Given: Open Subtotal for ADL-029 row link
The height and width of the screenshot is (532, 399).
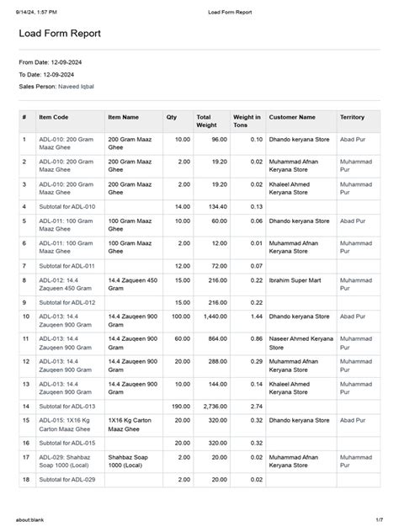Looking at the screenshot, I should (66, 480).
